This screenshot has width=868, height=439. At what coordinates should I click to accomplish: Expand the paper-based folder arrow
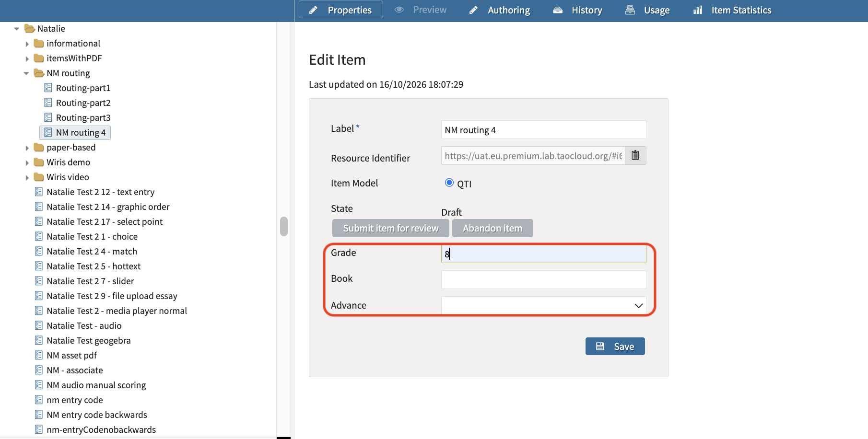[x=27, y=148]
